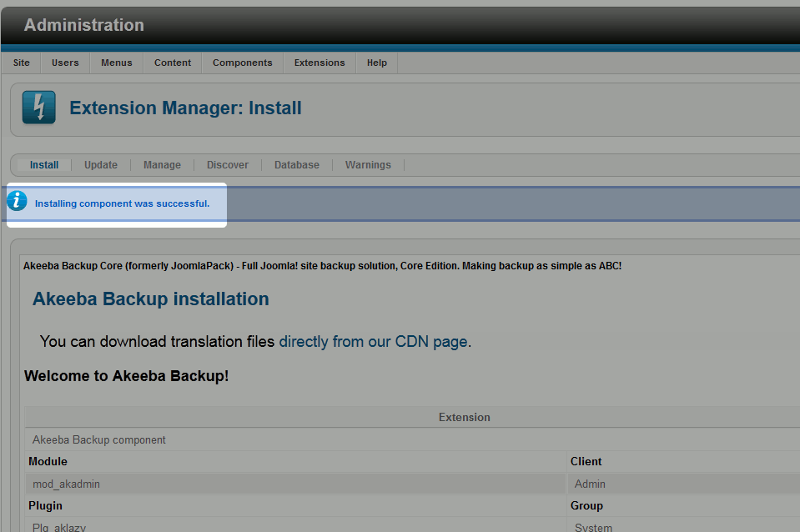This screenshot has height=532, width=800.
Task: Click the Akeeba Backup component row
Action: (99, 439)
